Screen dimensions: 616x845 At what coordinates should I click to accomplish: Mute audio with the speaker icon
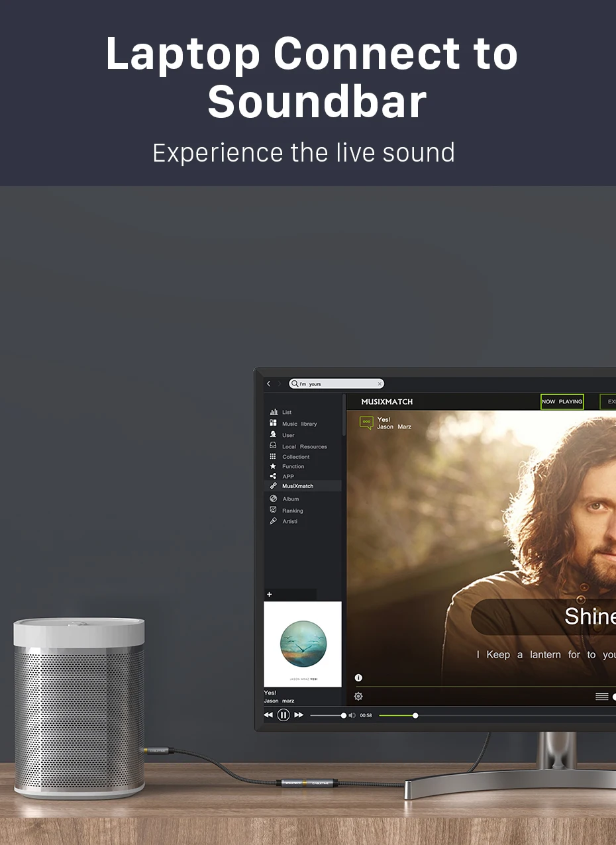352,715
